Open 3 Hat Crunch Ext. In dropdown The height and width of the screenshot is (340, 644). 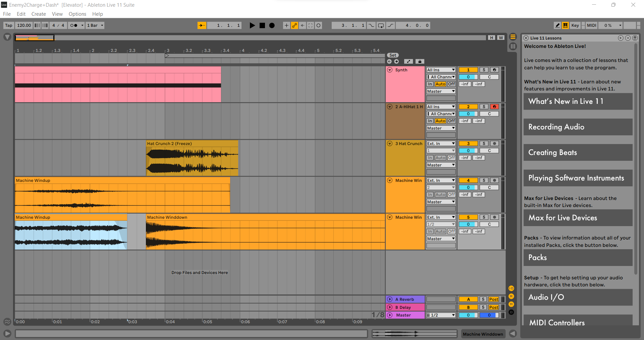tap(441, 144)
